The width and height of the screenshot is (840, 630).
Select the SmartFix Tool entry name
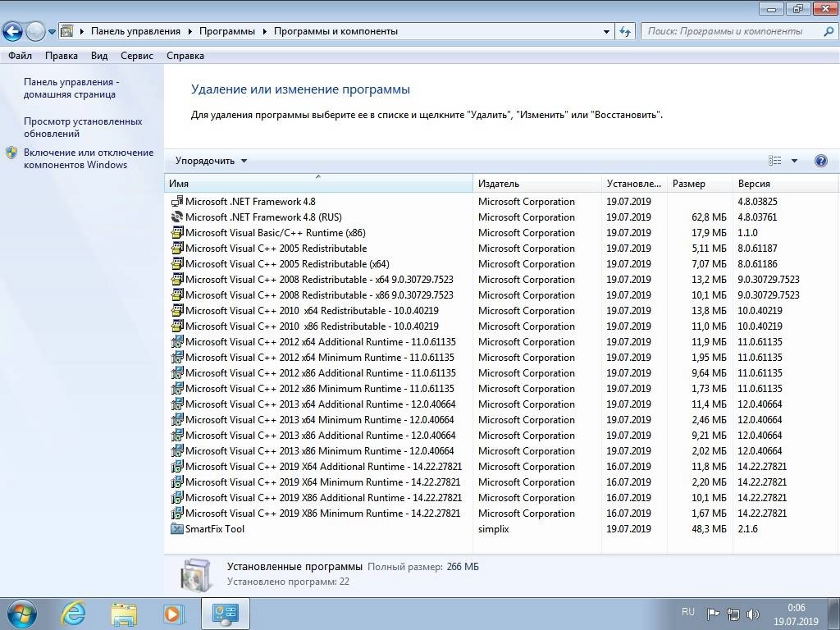click(x=215, y=529)
